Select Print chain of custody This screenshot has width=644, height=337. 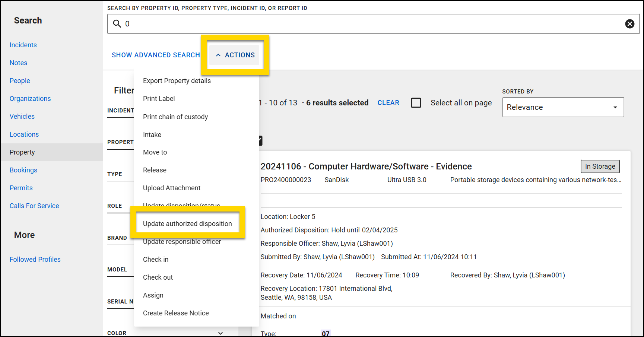point(175,117)
